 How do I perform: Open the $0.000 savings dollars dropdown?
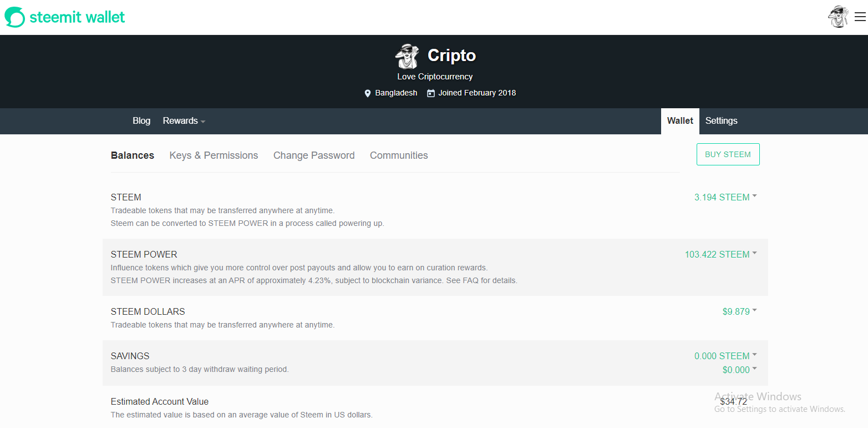click(x=740, y=370)
